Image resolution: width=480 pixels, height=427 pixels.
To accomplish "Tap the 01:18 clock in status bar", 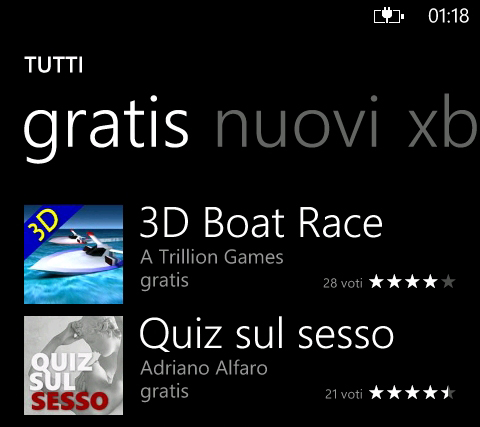I will click(449, 16).
